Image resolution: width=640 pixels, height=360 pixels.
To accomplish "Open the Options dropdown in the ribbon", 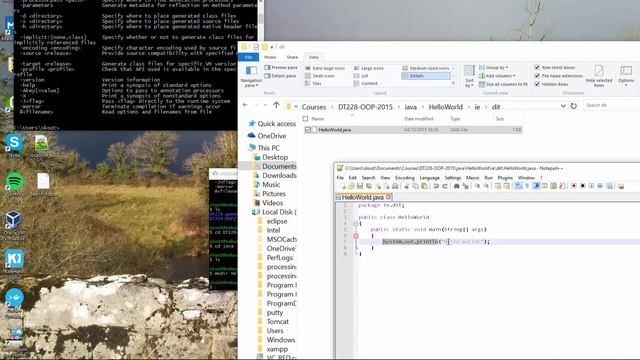I will [x=626, y=76].
